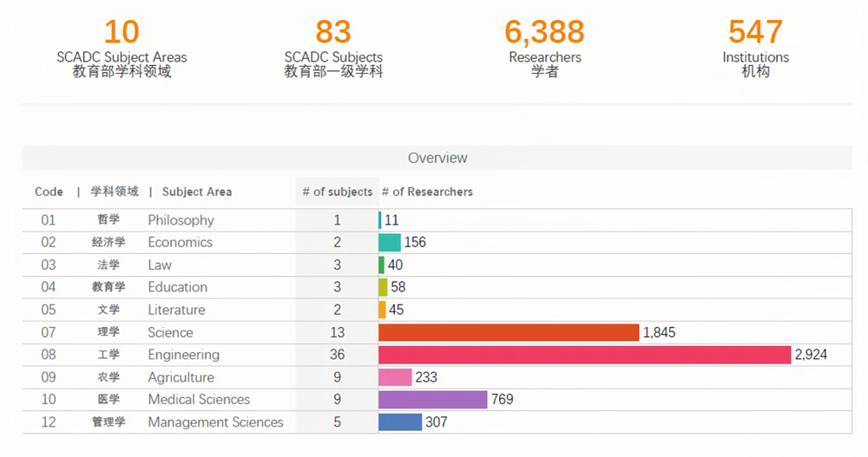Image resolution: width=868 pixels, height=457 pixels.
Task: Click the orange Literature bar
Action: pyautogui.click(x=382, y=310)
